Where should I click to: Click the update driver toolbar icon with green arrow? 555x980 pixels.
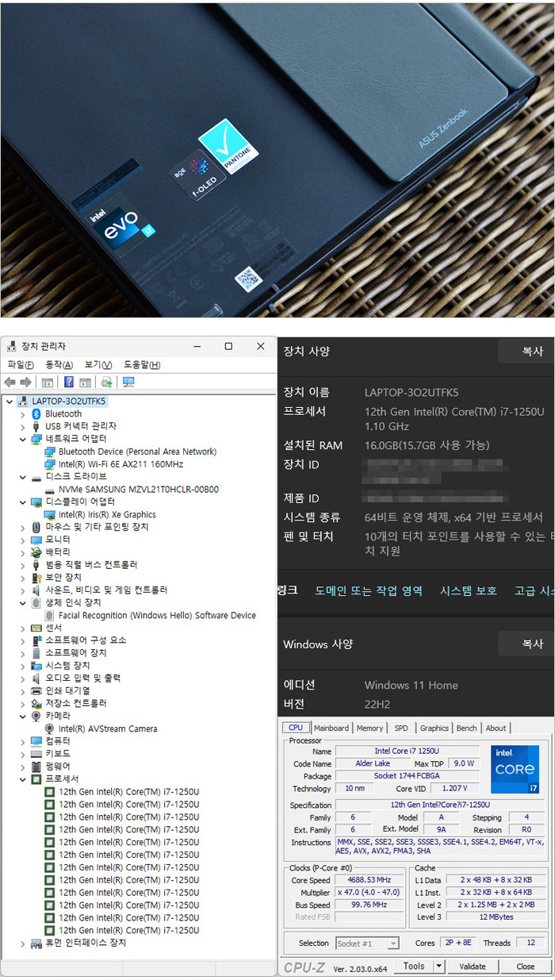(x=106, y=382)
